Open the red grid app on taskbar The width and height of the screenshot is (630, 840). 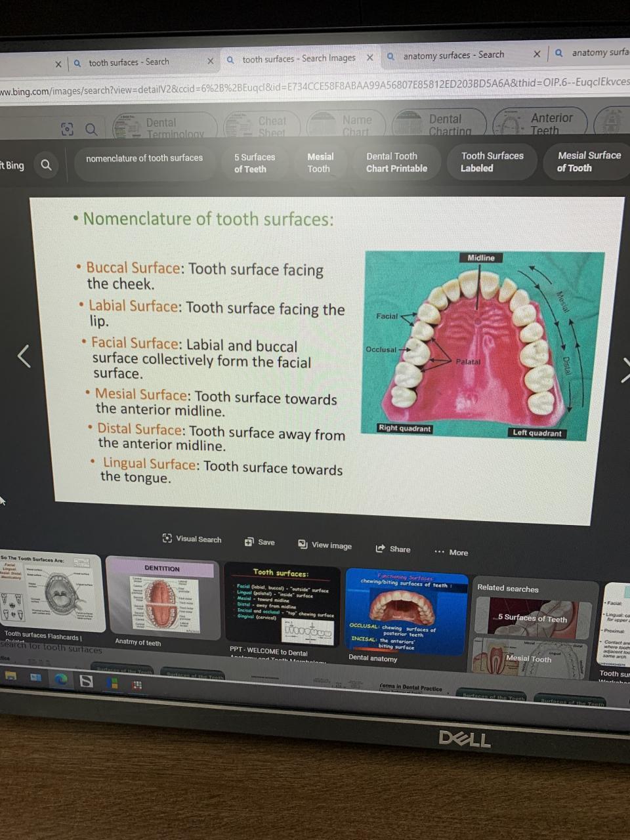pyautogui.click(x=137, y=685)
